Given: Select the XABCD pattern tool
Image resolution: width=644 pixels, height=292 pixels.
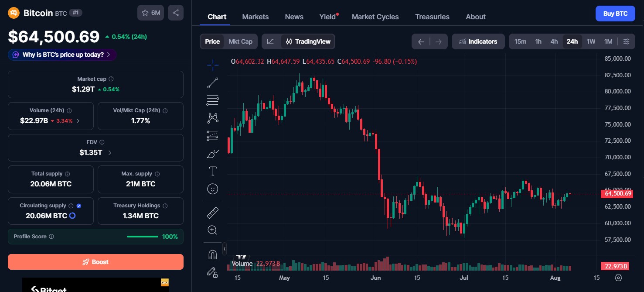Looking at the screenshot, I should pyautogui.click(x=213, y=118).
